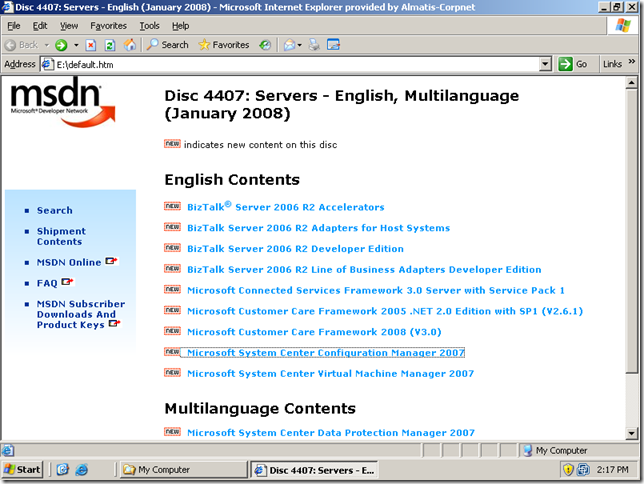Screen dimensions: 644x484
Task: Open the Help menu
Action: pos(180,26)
